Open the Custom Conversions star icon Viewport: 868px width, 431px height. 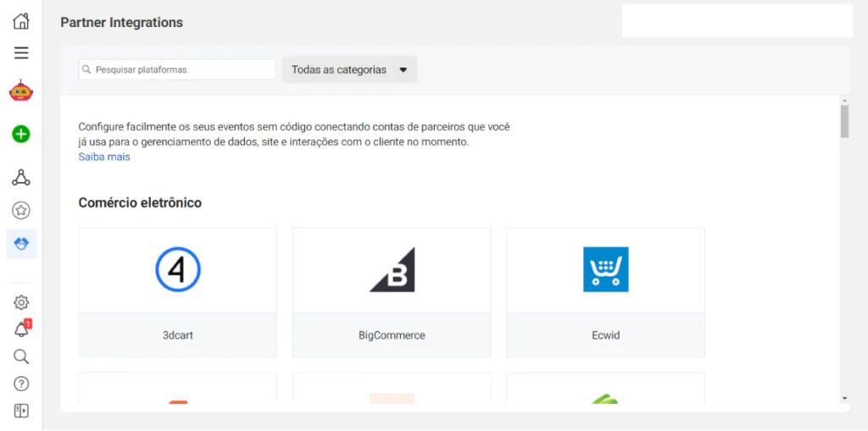(x=21, y=210)
